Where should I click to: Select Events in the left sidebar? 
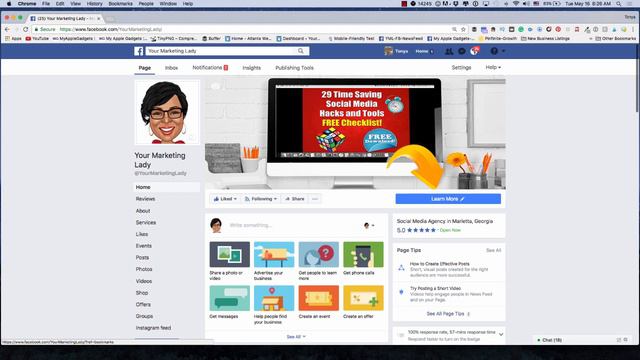click(x=144, y=246)
